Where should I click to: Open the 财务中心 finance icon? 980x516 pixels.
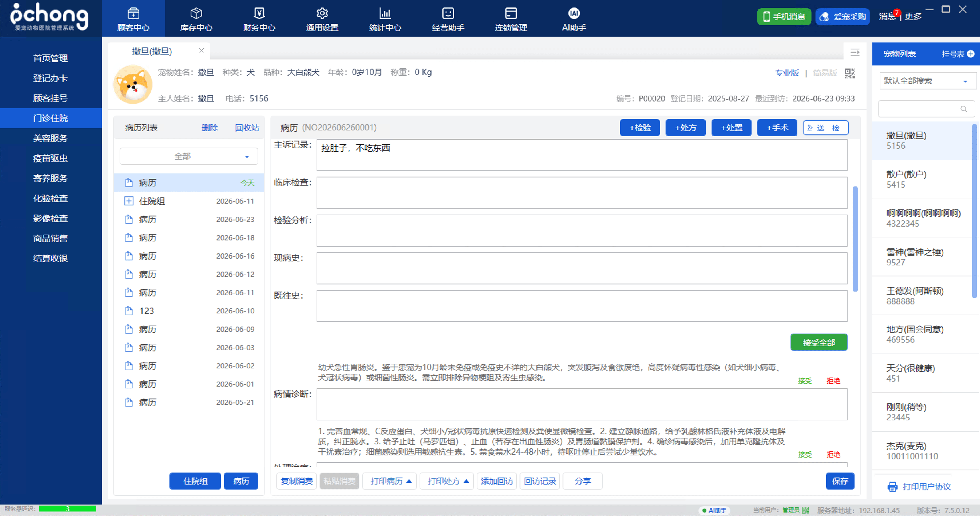pyautogui.click(x=259, y=14)
